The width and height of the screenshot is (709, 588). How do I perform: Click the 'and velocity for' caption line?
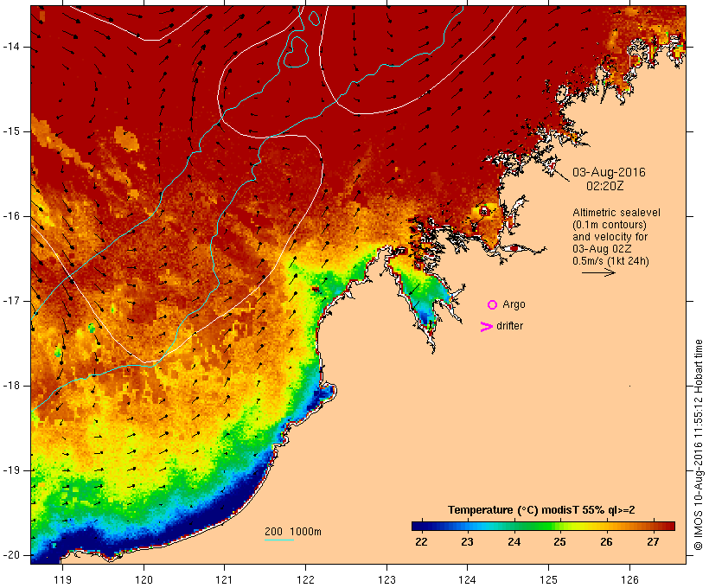tap(610, 237)
